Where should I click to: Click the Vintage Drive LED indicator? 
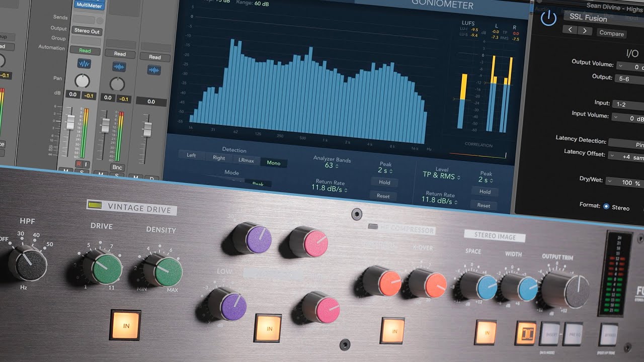[x=95, y=205]
